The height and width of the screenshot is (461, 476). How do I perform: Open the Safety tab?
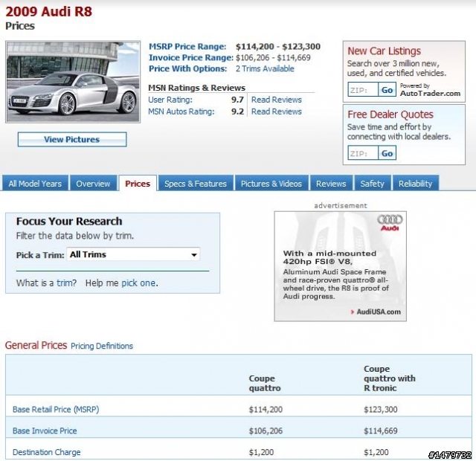(x=373, y=184)
